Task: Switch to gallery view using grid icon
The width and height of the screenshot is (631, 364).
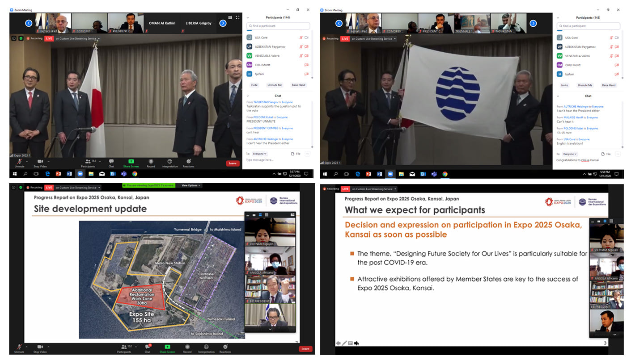Action: click(x=230, y=17)
